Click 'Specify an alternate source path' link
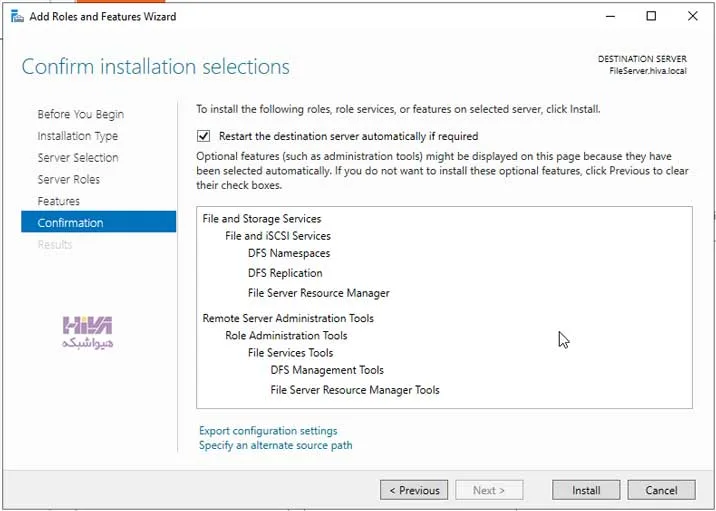This screenshot has width=716, height=511. (275, 445)
